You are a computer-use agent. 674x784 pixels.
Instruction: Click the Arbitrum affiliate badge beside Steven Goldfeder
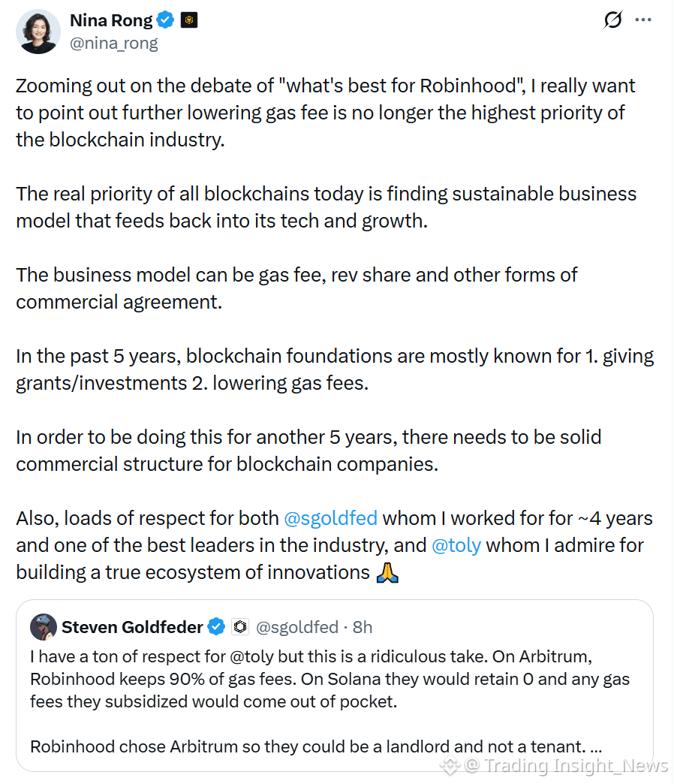(240, 626)
